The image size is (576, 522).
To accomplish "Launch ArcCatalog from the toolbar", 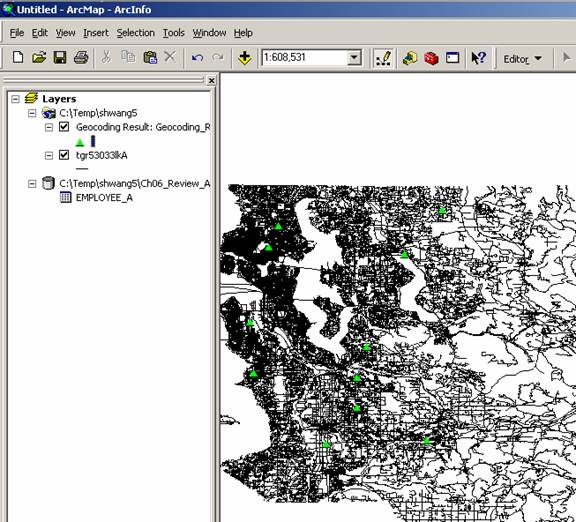I will pos(410,58).
